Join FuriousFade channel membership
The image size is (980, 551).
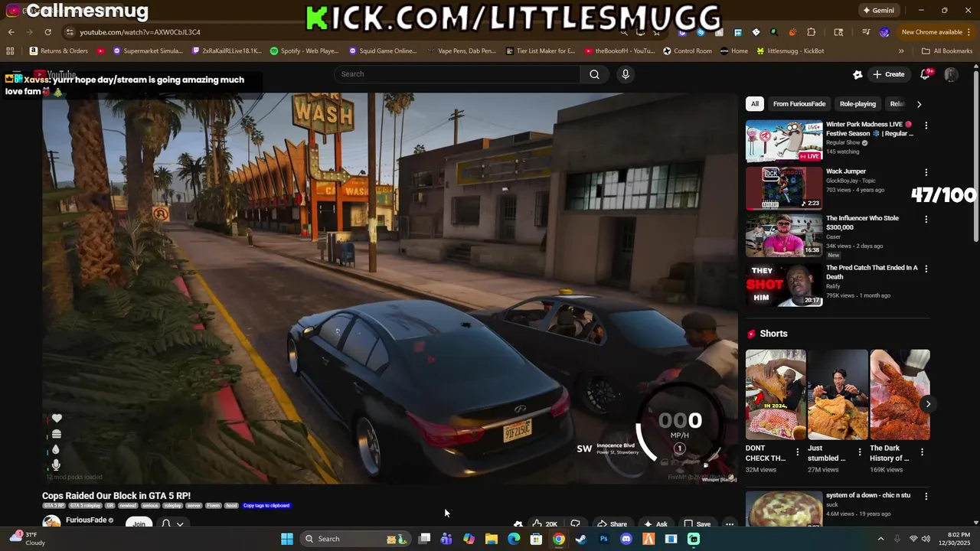click(x=139, y=524)
